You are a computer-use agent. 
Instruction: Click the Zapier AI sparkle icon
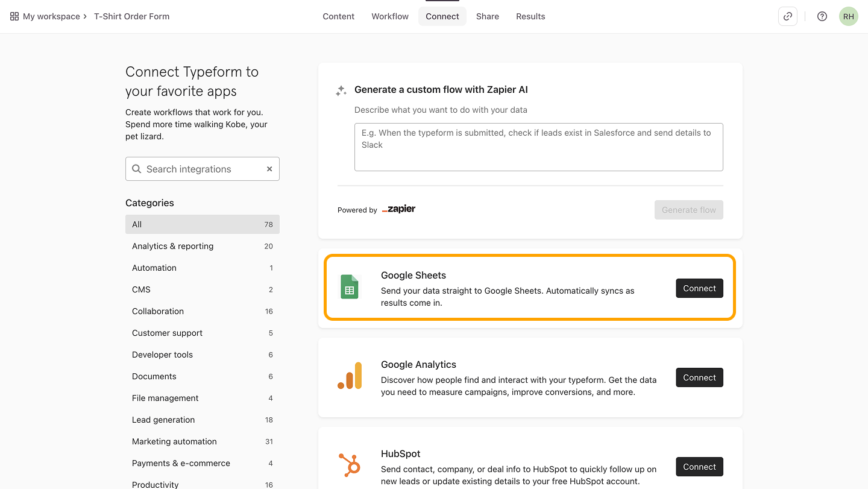click(x=341, y=90)
